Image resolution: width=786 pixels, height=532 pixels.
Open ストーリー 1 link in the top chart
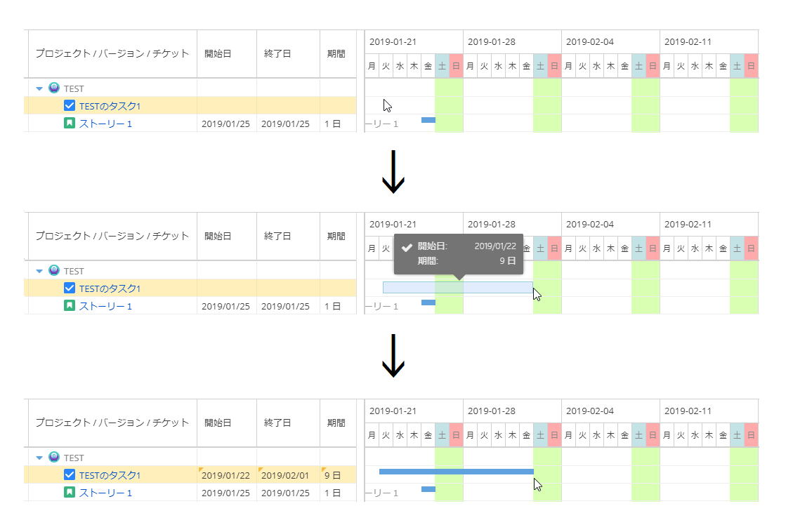tap(105, 124)
